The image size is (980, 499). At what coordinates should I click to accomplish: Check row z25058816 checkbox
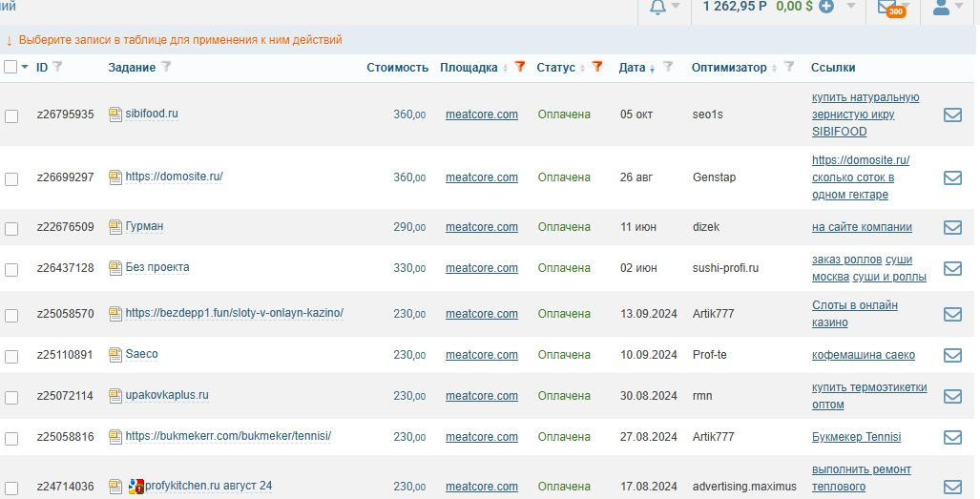pyautogui.click(x=11, y=439)
